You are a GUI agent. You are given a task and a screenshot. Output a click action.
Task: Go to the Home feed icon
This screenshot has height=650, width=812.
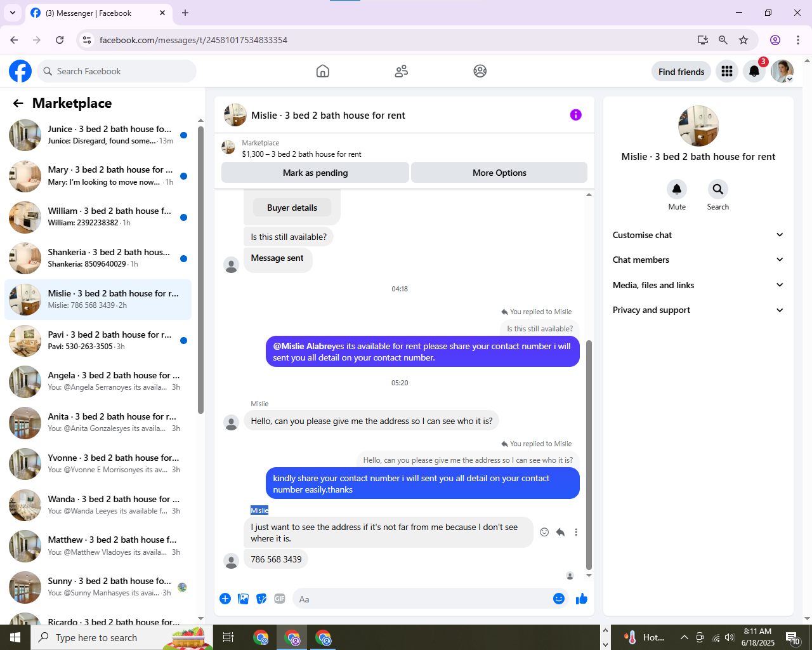323,71
